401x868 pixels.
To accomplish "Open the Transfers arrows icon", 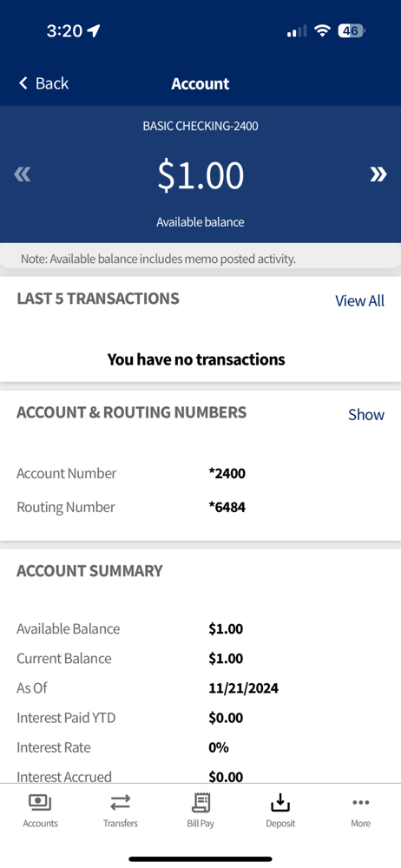I will pyautogui.click(x=120, y=802).
